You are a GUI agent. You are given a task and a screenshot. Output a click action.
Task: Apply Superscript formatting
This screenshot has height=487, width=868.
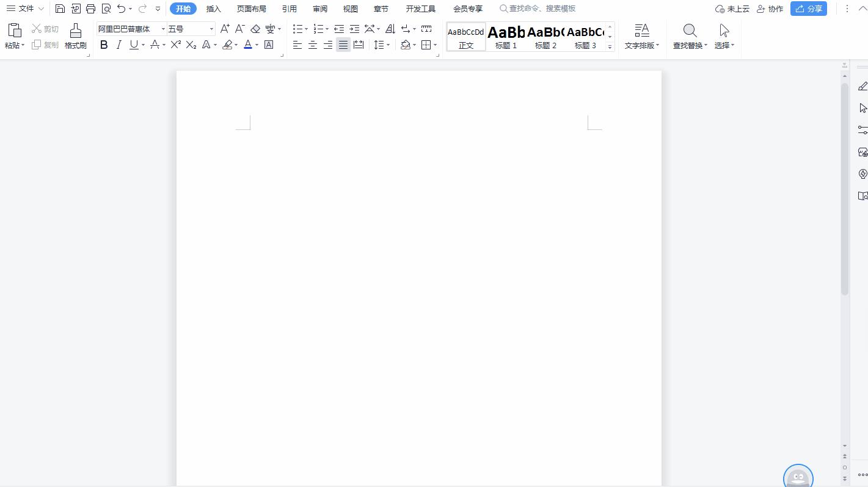coord(176,45)
